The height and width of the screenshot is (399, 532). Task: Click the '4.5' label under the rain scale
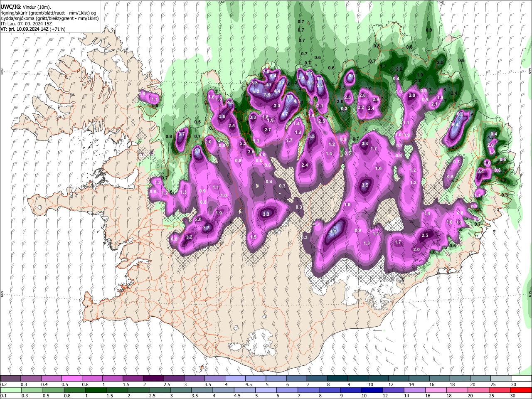click(x=237, y=397)
